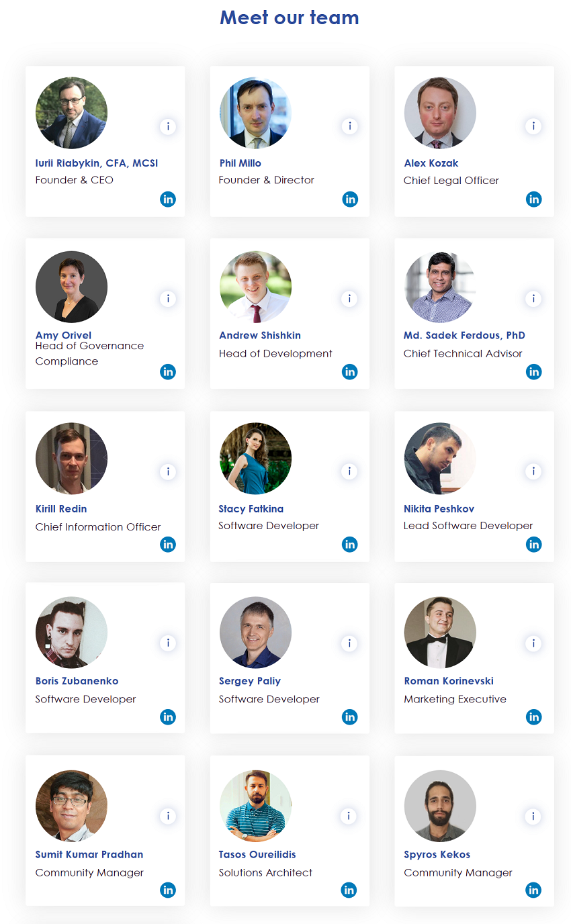This screenshot has height=924, width=571.
Task: Click Stacy Fatkina's profile photo
Action: click(x=255, y=459)
